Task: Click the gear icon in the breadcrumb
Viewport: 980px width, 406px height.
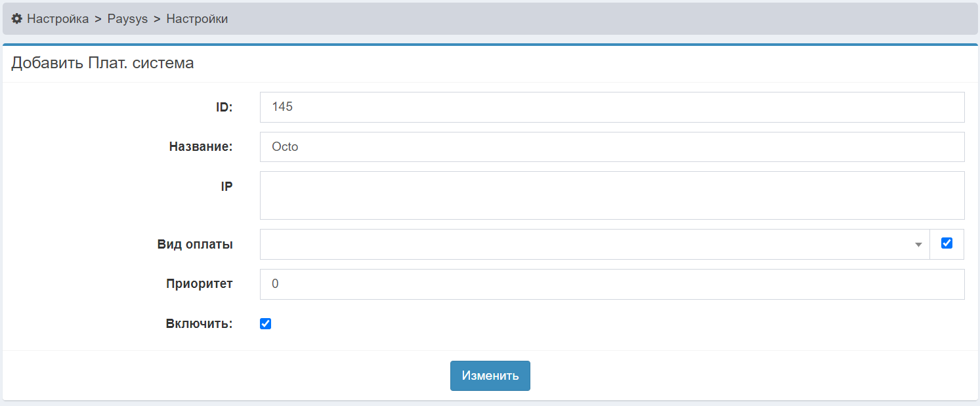Action: click(x=17, y=19)
